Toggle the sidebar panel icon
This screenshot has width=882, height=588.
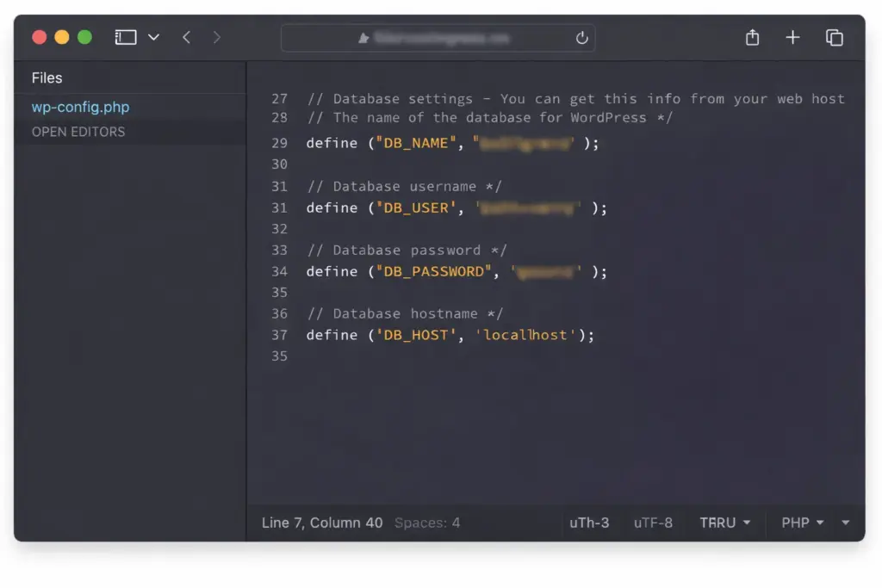pyautogui.click(x=126, y=37)
